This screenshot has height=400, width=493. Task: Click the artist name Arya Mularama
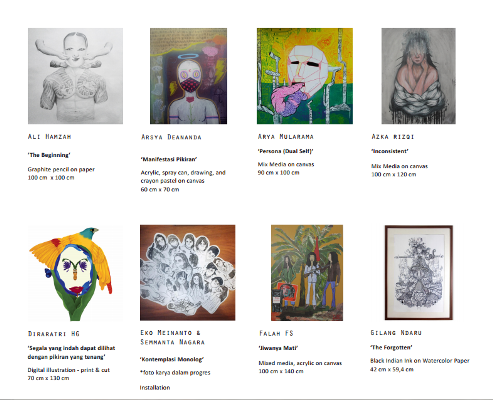tap(285, 137)
